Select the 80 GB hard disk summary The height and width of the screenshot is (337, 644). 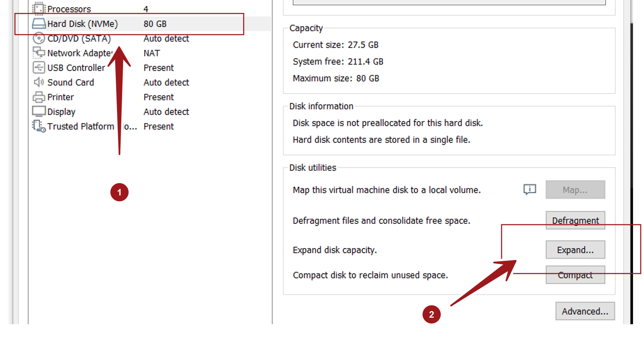[x=155, y=24]
